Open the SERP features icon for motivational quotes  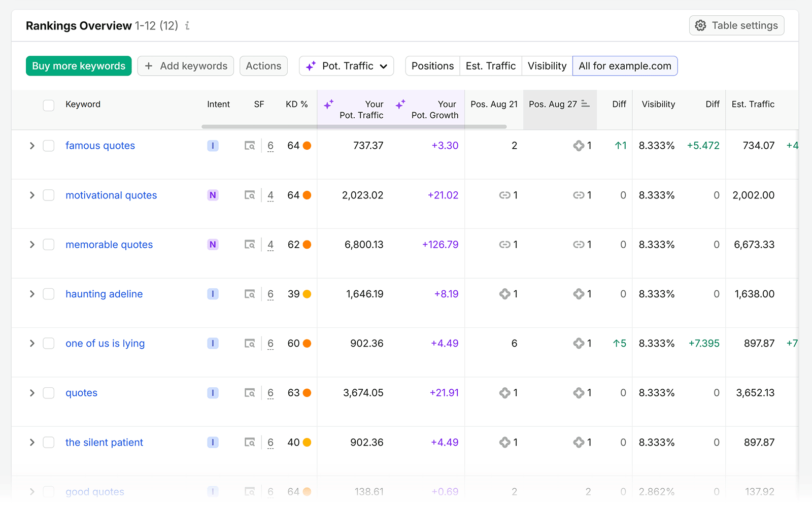[x=250, y=195]
